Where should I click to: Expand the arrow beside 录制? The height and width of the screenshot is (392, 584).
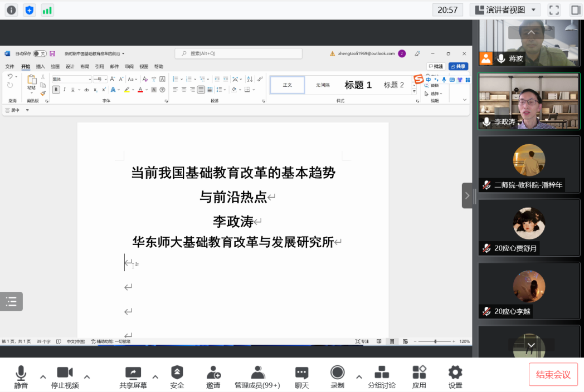(x=359, y=376)
